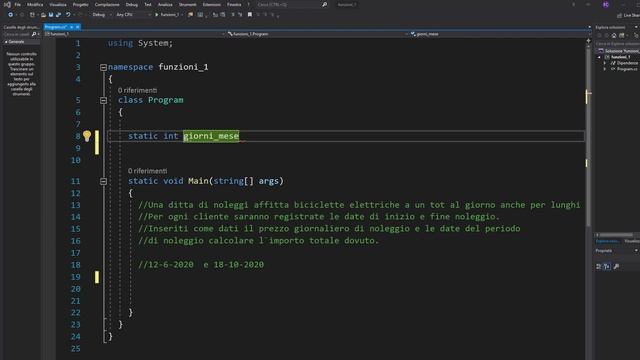The height and width of the screenshot is (360, 640).
Task: Click the bookmark toolbar icon
Action: point(249,15)
